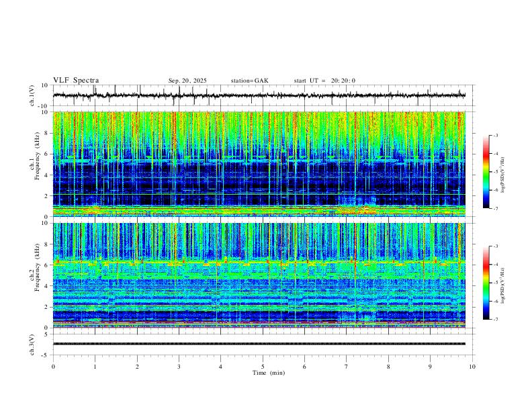Screen dimensions: 532x411
Task: Click the ch.3 black voltage trace
Action: 259,344
